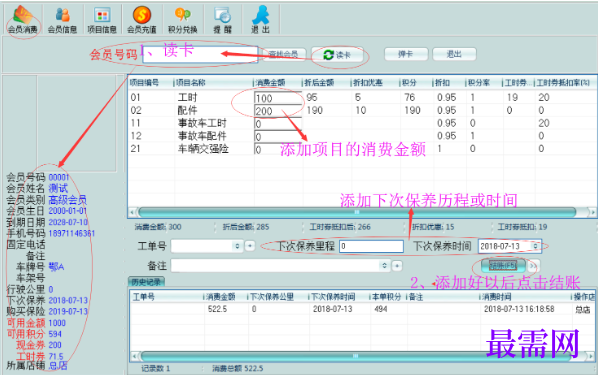598x375 pixels.
Task: Click the member photo placeholder box
Action: [77, 123]
